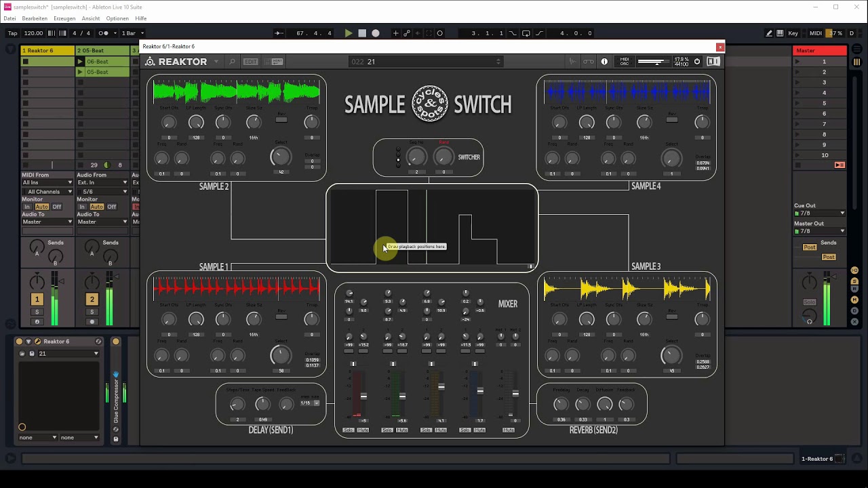Screen dimensions: 868x488
Task: Select the 1 Reaktor 6 track header
Action: coord(47,51)
